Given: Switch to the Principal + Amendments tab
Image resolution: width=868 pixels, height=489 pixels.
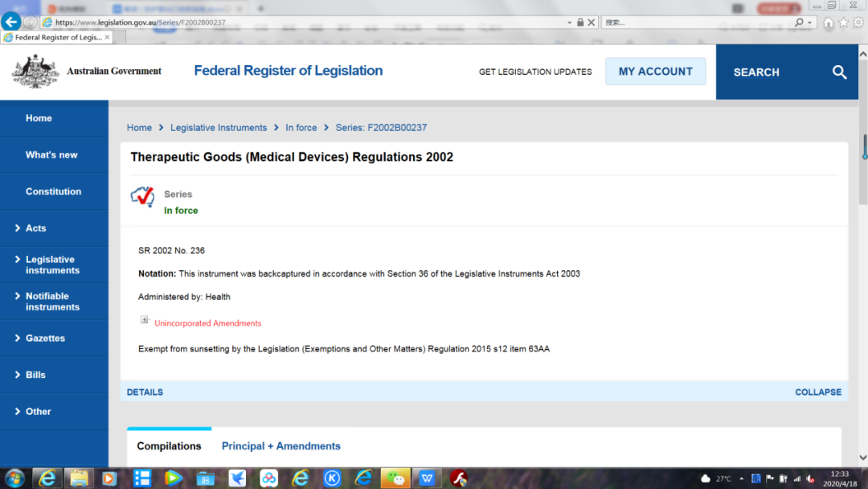Looking at the screenshot, I should (280, 446).
